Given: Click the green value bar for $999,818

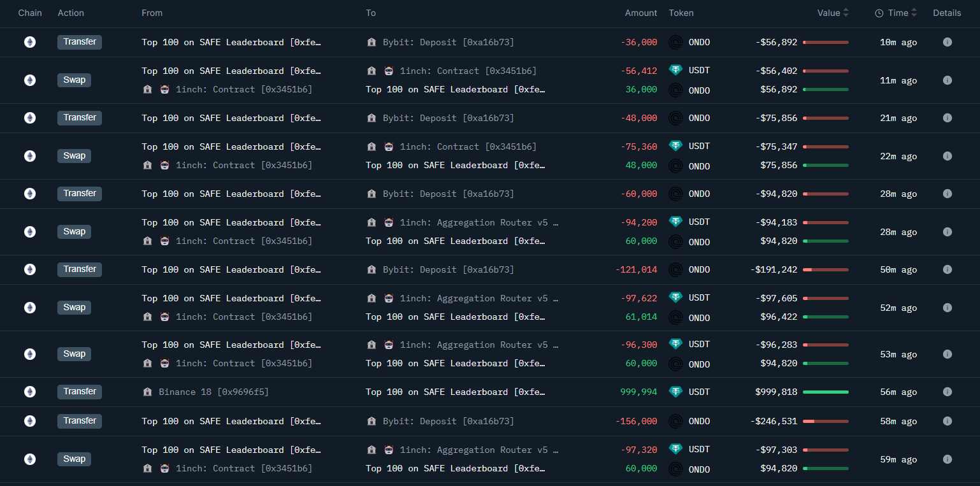Looking at the screenshot, I should tap(825, 392).
